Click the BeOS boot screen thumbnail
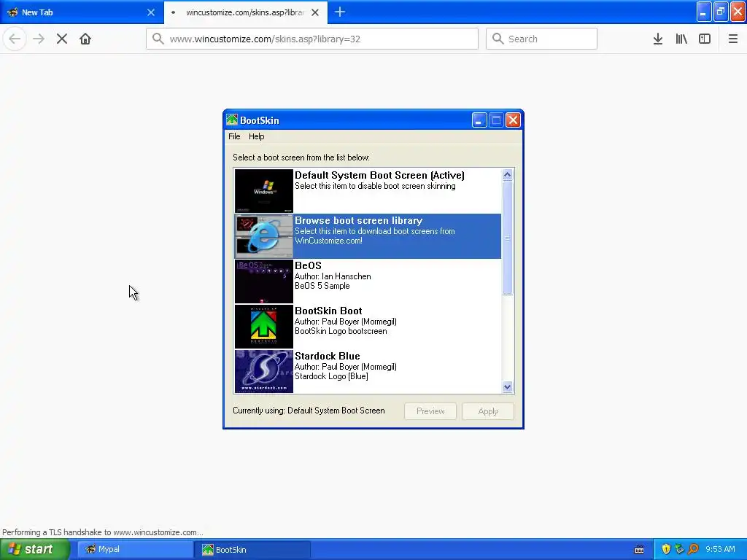 tap(264, 281)
